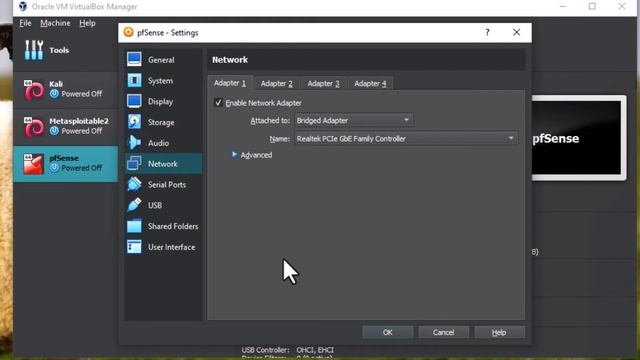
Task: Select the Network settings icon
Action: pos(134,163)
